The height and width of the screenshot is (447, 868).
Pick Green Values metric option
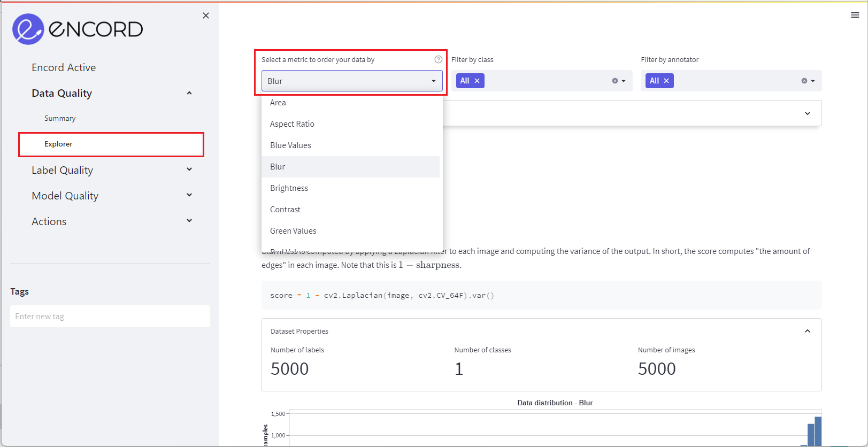[x=350, y=231]
